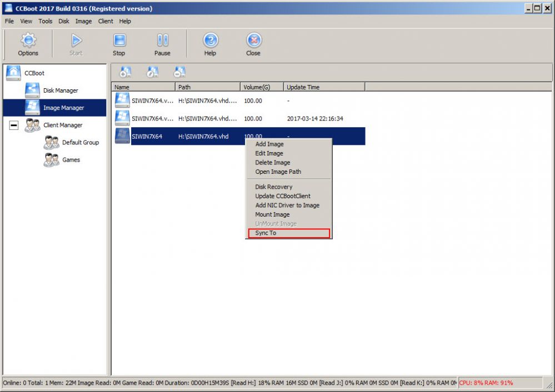This screenshot has height=392, width=555.
Task: Choose Edit Image from context menu
Action: pyautogui.click(x=289, y=153)
